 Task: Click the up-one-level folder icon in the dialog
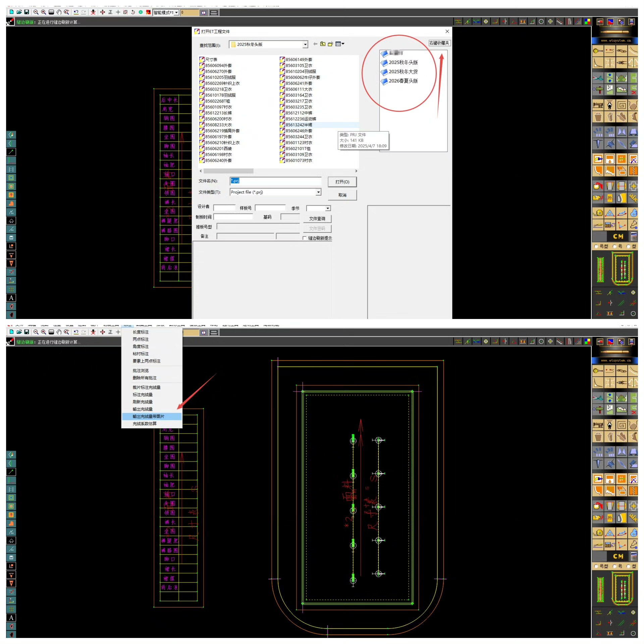click(323, 44)
